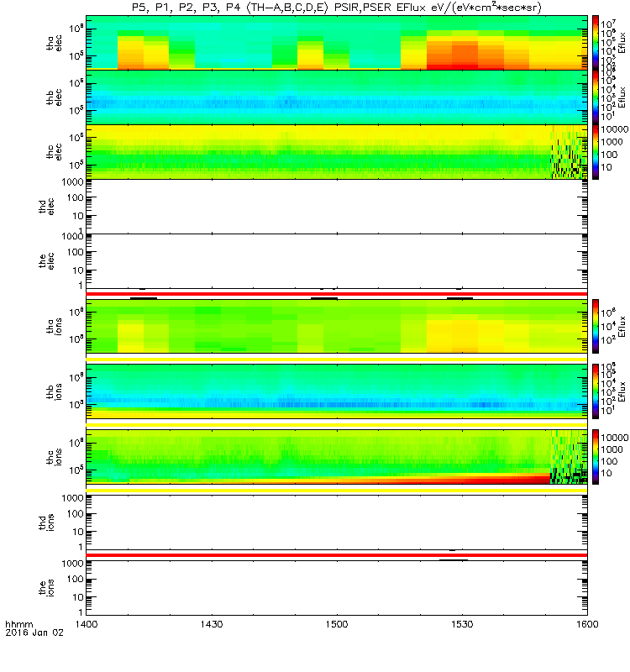
Task: Select the 'thd ions' panel label
Action: click(46, 522)
